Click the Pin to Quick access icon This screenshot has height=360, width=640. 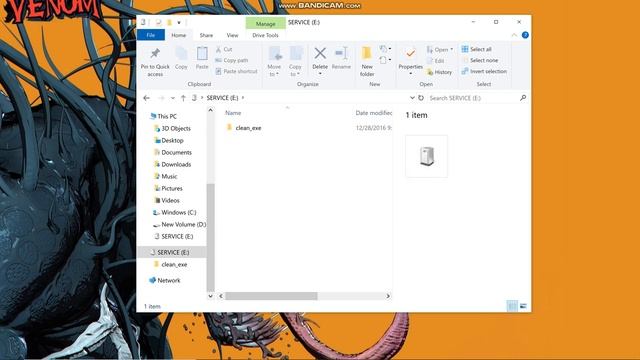click(x=155, y=53)
